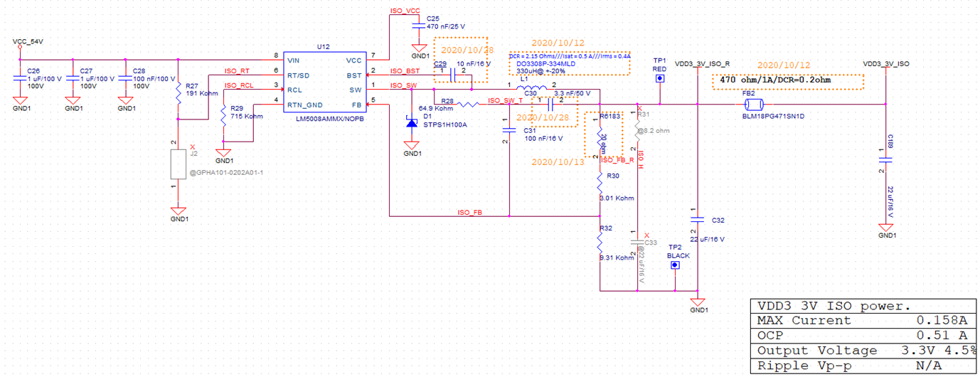Click the MAX Current 0.158A table row
Image resolution: width=980 pixels, height=377 pixels.
[x=863, y=321]
